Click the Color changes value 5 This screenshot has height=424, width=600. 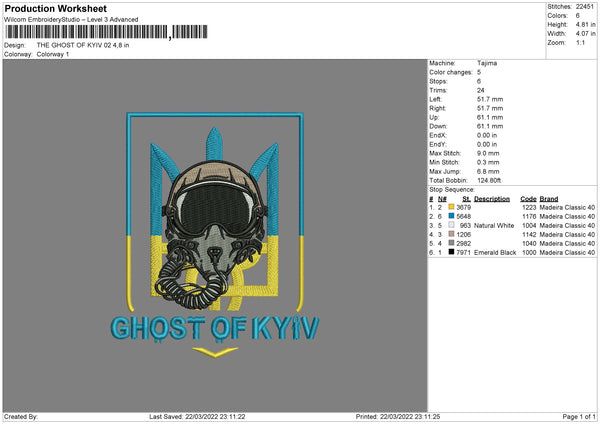479,72
